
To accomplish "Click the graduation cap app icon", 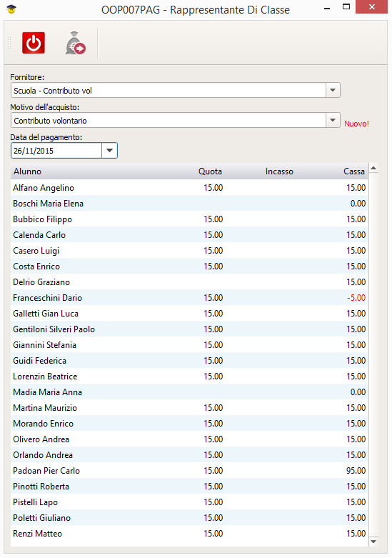I will coord(11,9).
